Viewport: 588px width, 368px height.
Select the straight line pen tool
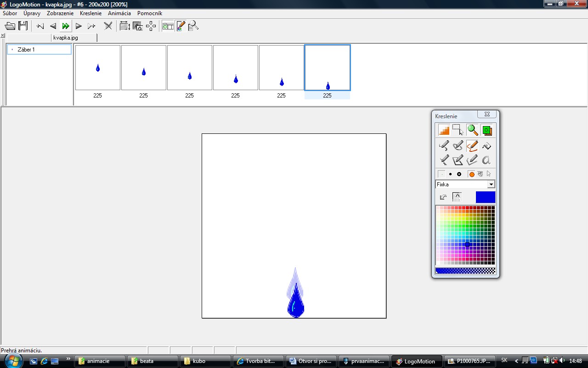(x=444, y=160)
